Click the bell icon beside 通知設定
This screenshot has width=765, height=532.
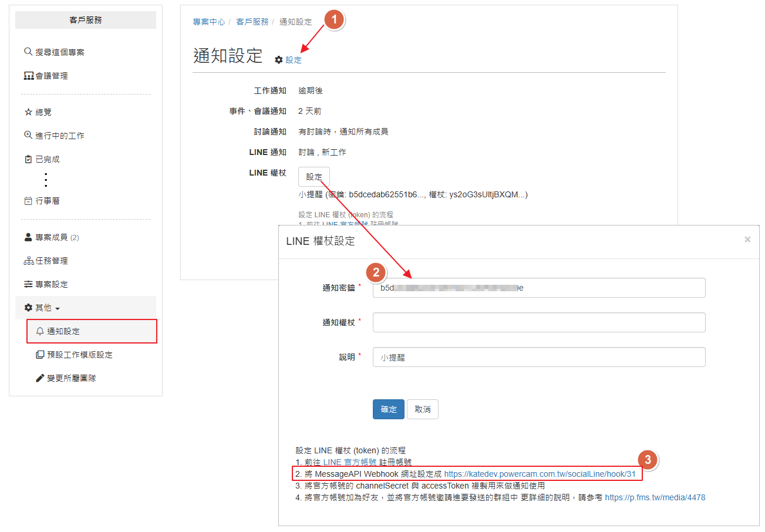(40, 331)
